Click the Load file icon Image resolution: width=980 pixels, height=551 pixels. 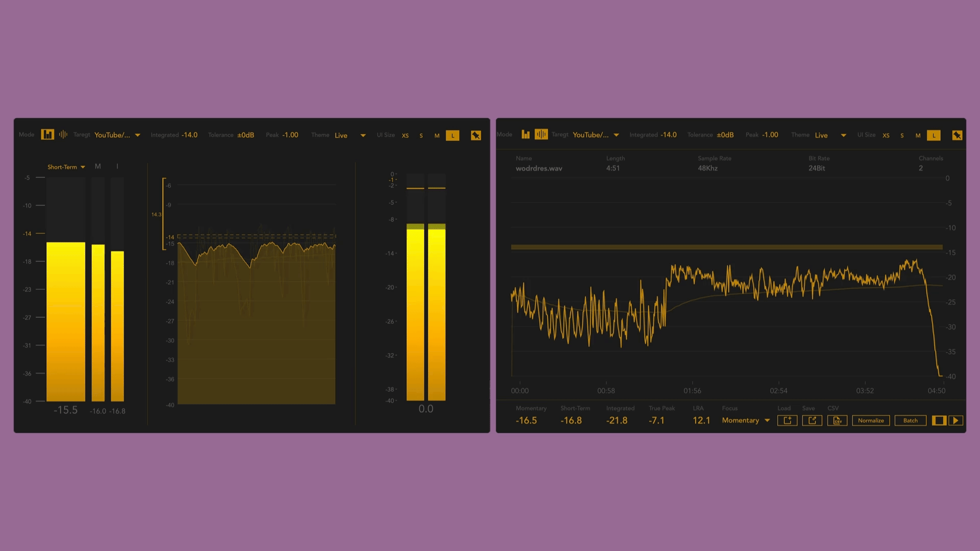pos(787,420)
